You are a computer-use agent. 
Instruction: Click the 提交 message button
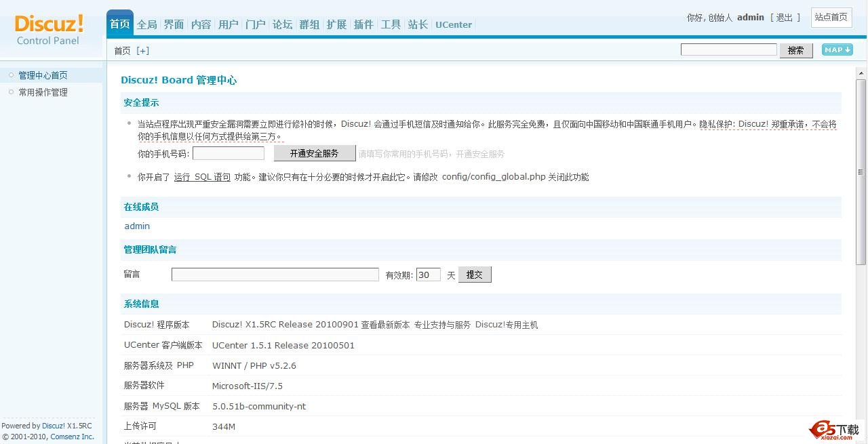pos(475,275)
